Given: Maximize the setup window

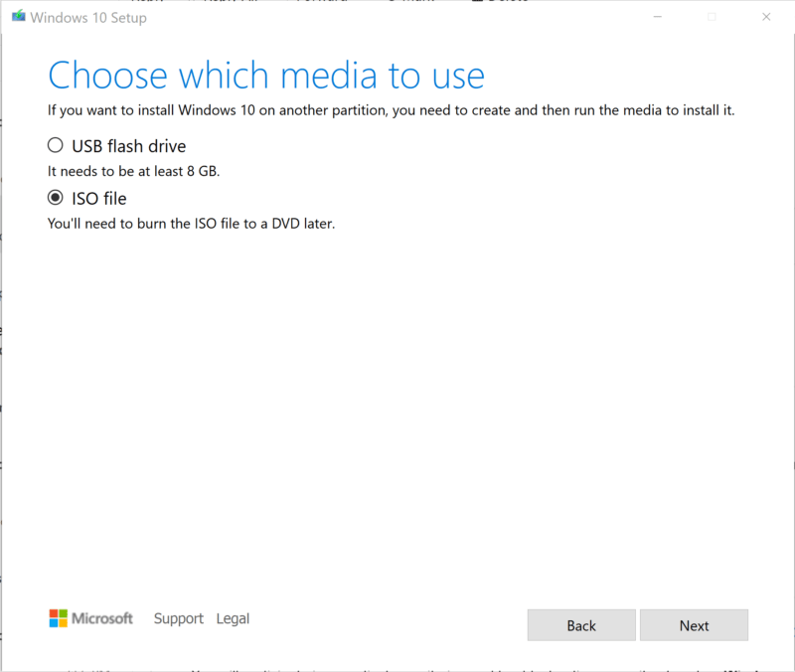Looking at the screenshot, I should click(x=712, y=17).
